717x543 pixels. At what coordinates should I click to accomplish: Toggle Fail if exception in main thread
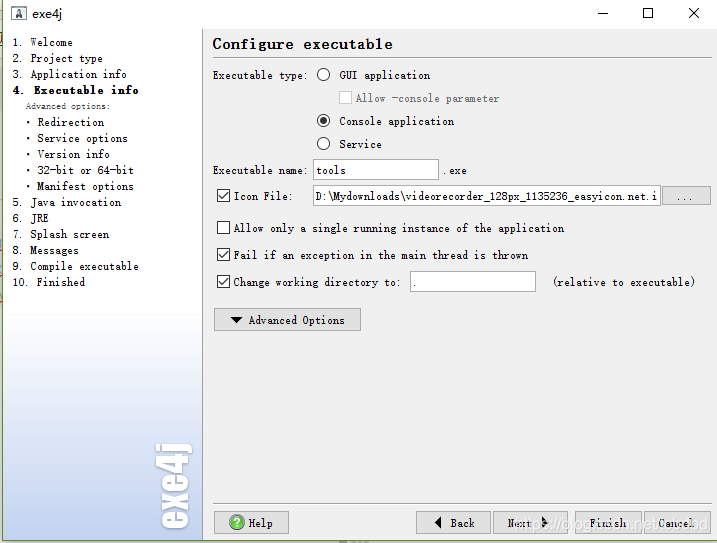pyautogui.click(x=223, y=254)
